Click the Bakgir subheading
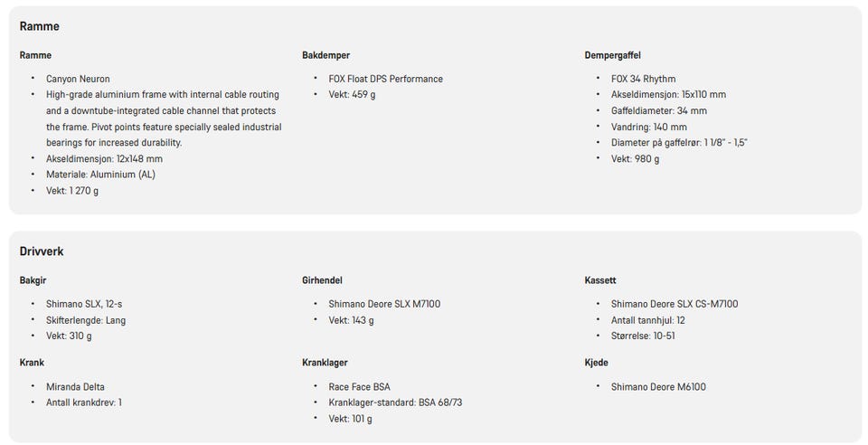 pyautogui.click(x=33, y=280)
